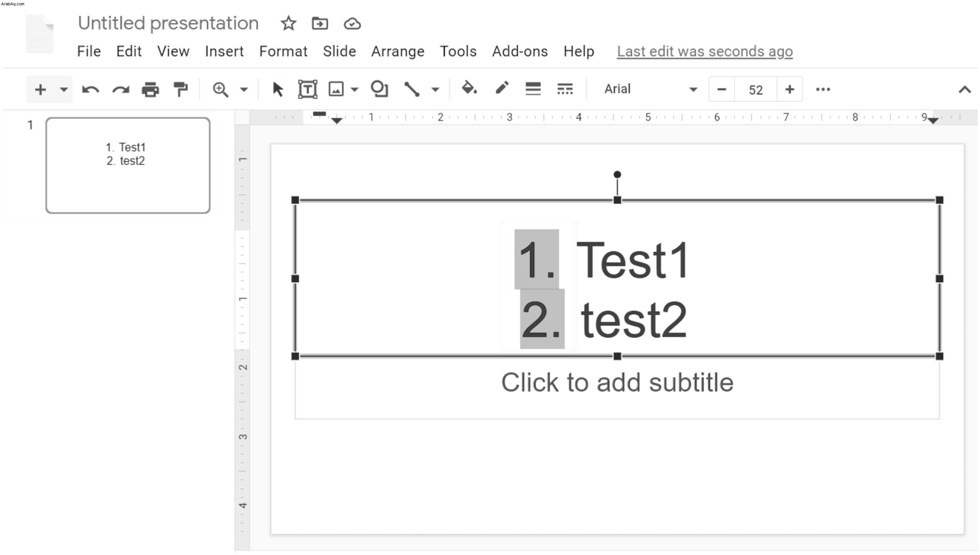Image resolution: width=980 pixels, height=555 pixels.
Task: Open the Edit menu
Action: 129,51
